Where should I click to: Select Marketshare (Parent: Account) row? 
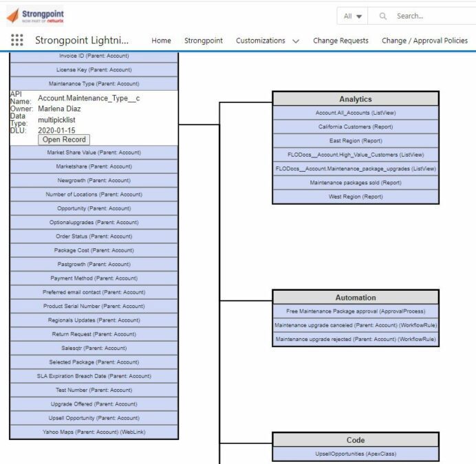click(94, 166)
